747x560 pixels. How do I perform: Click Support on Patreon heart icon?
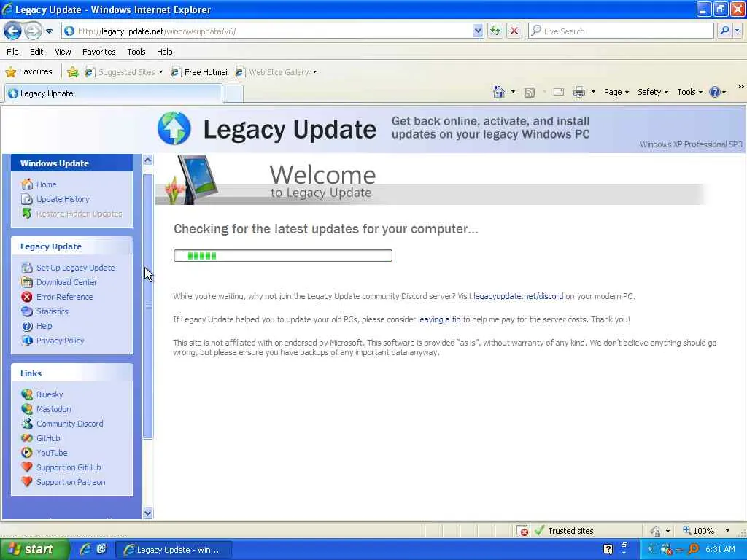tap(27, 482)
